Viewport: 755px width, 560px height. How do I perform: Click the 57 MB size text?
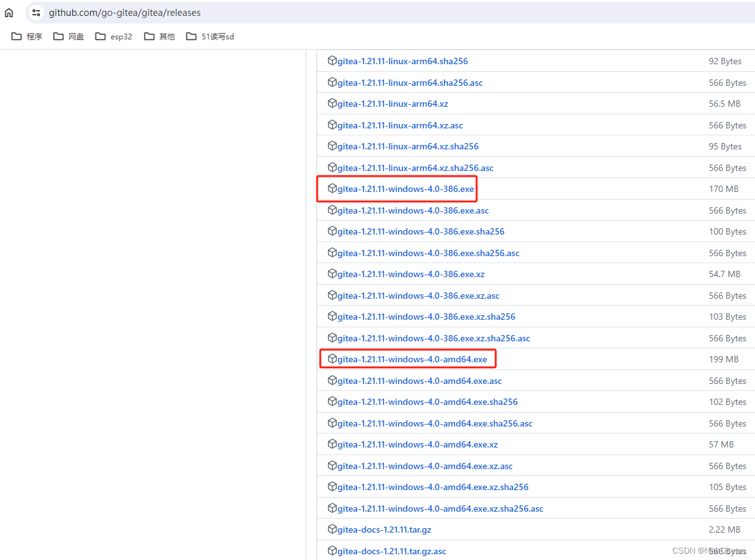[721, 445]
